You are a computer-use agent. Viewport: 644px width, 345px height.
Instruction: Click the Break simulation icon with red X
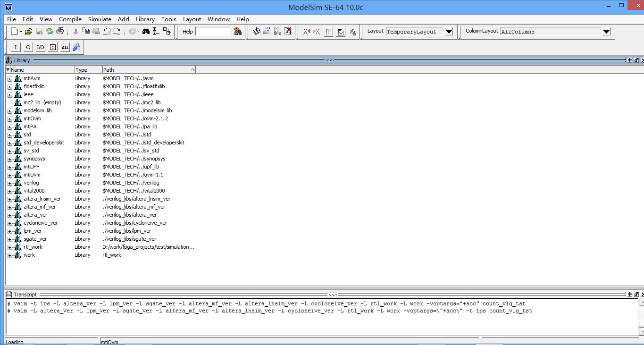[x=288, y=31]
